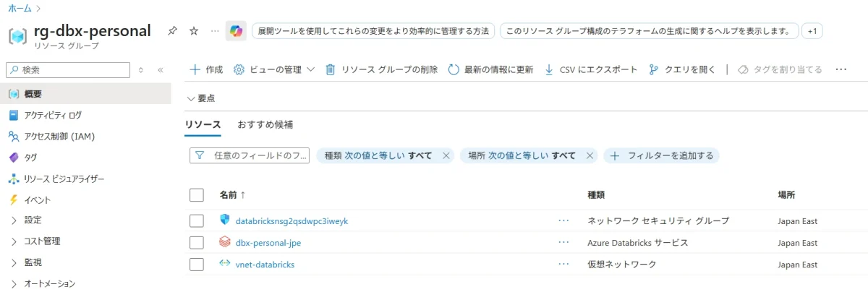Expand the 設定 section in the sidebar
This screenshot has width=868, height=292.
(x=33, y=220)
